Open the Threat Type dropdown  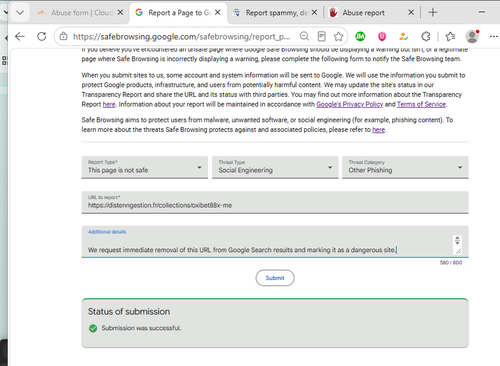pyautogui.click(x=275, y=167)
